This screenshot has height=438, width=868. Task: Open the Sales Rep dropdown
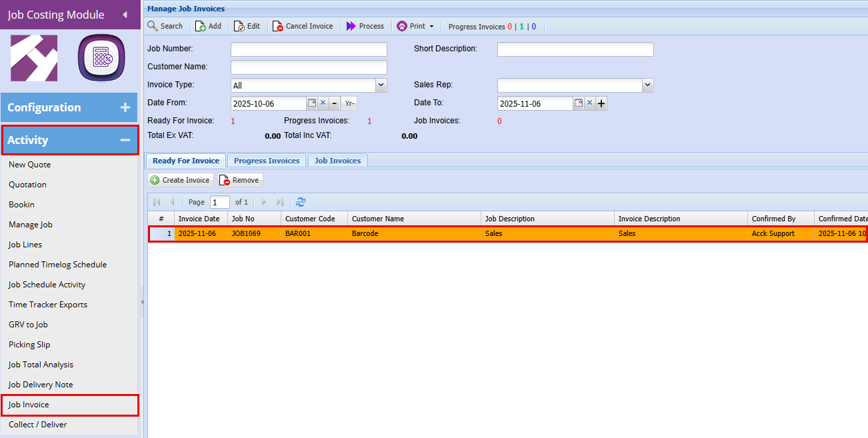(648, 85)
